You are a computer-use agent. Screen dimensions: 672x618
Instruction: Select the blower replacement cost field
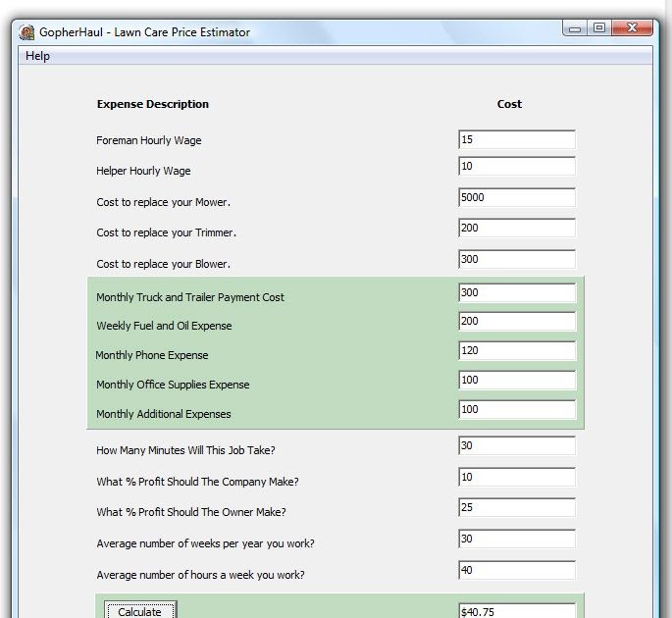coord(517,259)
